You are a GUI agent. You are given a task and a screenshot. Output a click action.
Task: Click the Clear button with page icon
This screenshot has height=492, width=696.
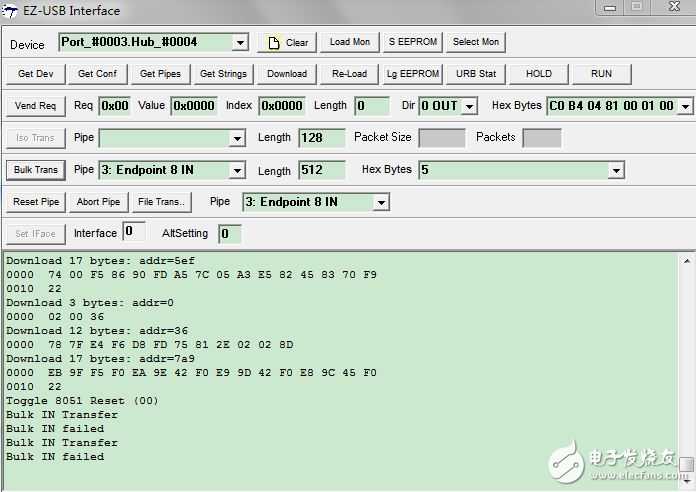pos(287,43)
